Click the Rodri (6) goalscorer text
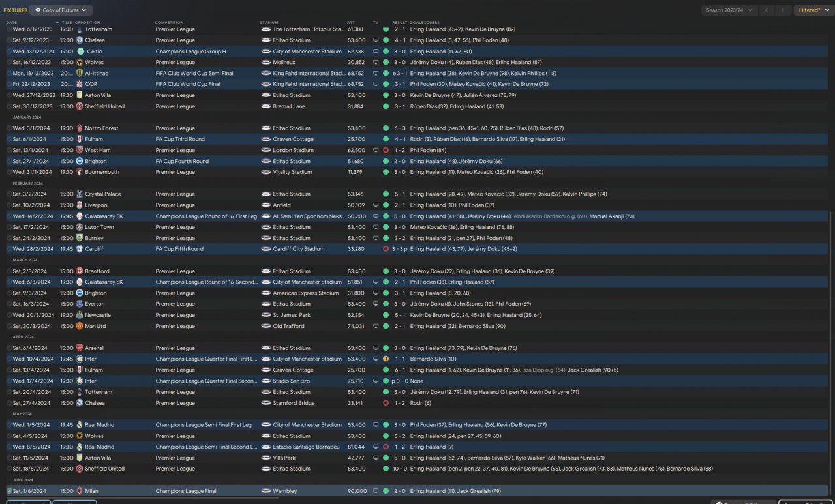The width and height of the screenshot is (835, 504). click(421, 403)
